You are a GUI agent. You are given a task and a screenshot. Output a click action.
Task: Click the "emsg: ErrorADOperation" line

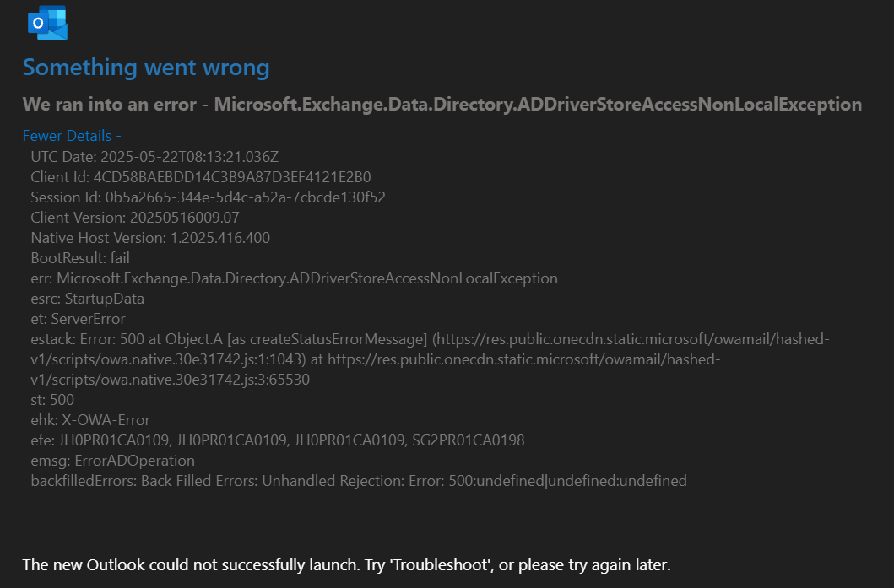click(112, 461)
